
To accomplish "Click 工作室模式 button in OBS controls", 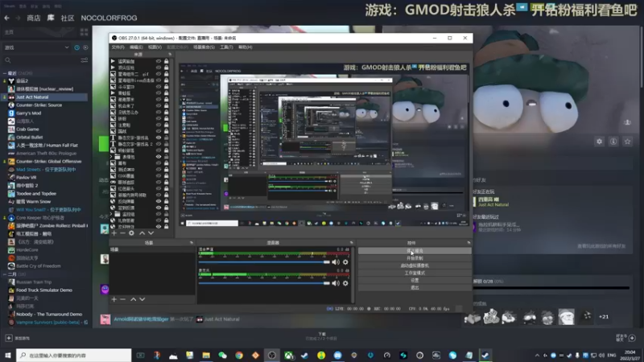I will 415,273.
